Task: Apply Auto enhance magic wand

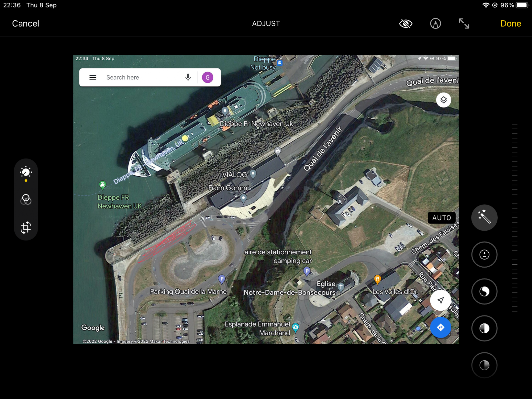Action: 484,217
